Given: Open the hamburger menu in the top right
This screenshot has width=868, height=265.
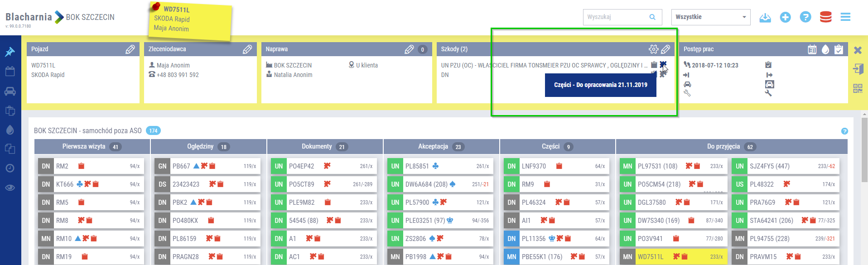Looking at the screenshot, I should (845, 17).
